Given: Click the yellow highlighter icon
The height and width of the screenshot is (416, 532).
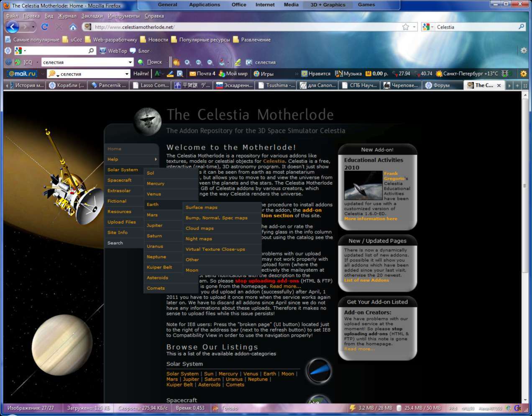Looking at the screenshot, I should point(238,62).
